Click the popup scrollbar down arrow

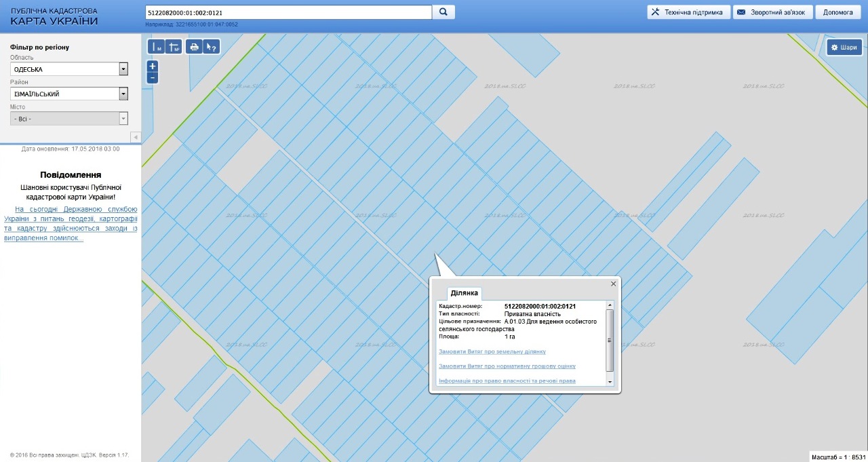pyautogui.click(x=610, y=382)
